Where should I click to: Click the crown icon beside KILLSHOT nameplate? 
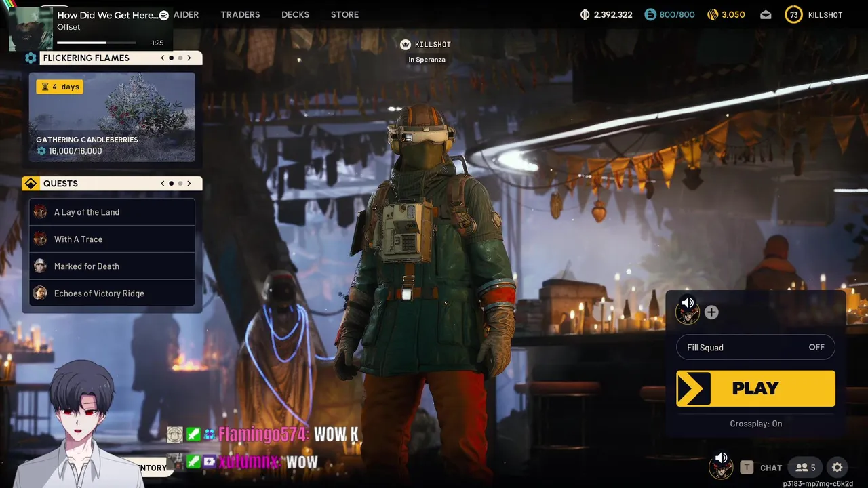(x=406, y=44)
